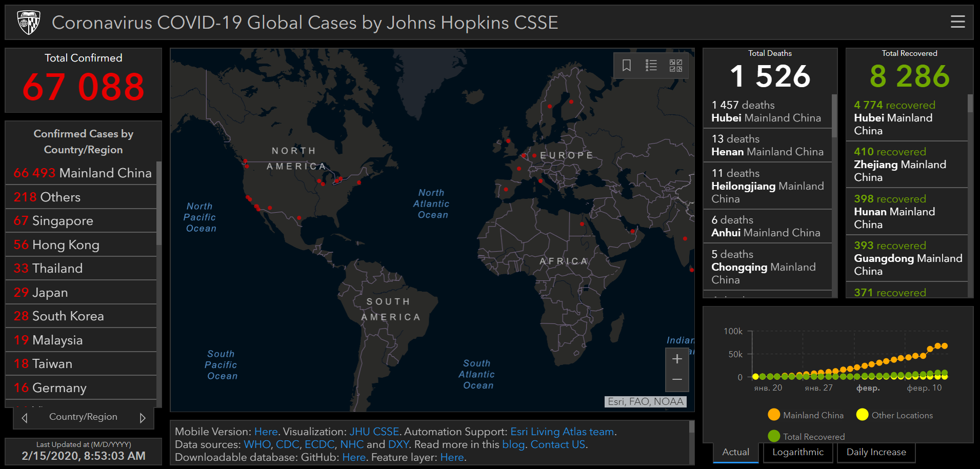Toggle Other Locations yellow legend marker
Viewport: 980px width, 469px height.
pyautogui.click(x=862, y=415)
